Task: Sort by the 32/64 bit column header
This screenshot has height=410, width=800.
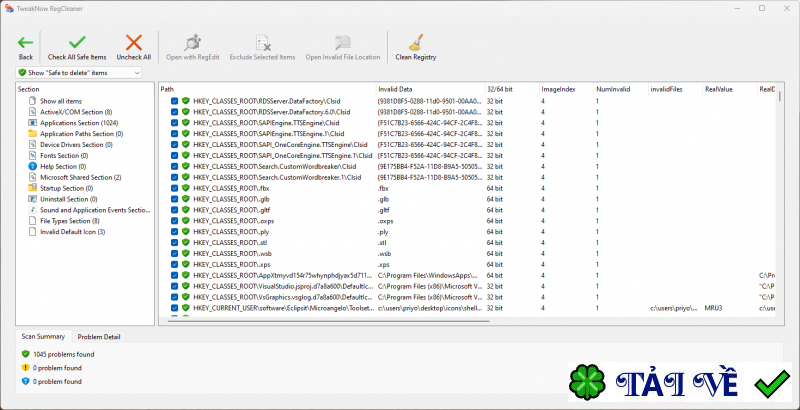Action: 512,89
